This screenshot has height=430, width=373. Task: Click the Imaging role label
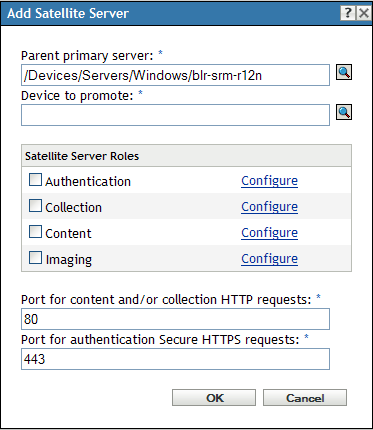point(69,260)
